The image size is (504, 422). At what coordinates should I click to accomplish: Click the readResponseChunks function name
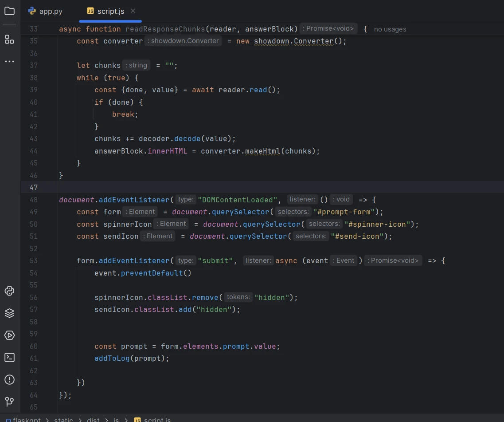(x=165, y=29)
